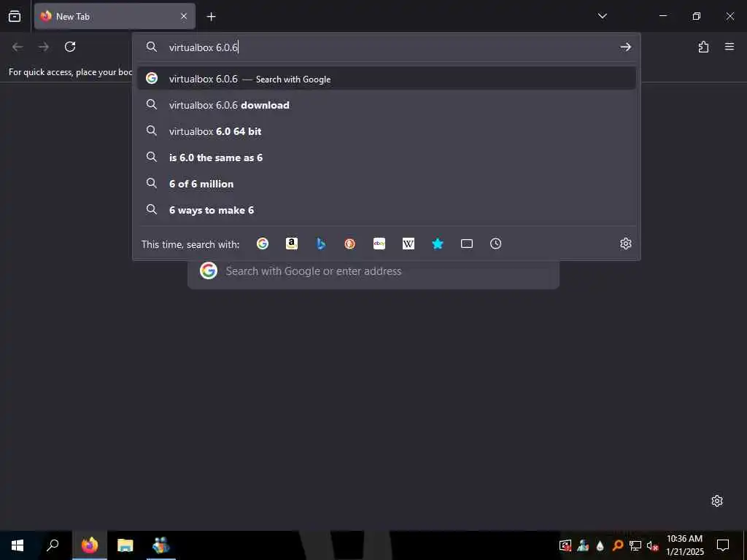Search Bookmarks with the star icon
This screenshot has width=747, height=560.
pyautogui.click(x=438, y=244)
